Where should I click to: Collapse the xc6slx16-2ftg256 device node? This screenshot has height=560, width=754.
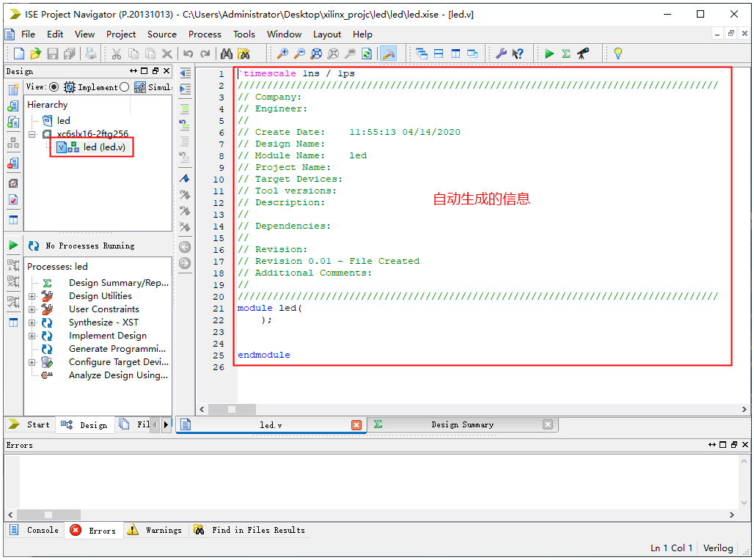click(32, 134)
